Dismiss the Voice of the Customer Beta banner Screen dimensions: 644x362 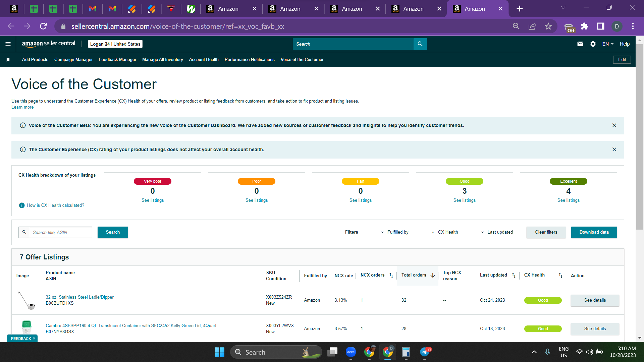coord(614,125)
